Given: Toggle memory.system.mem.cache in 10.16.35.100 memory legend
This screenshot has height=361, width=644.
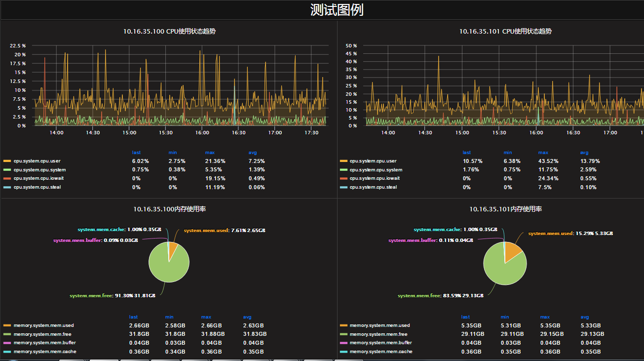Looking at the screenshot, I should click(45, 352).
